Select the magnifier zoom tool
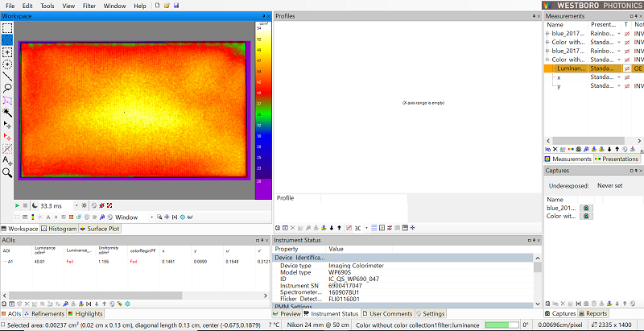Screen dimensions: 644x331 point(7,172)
